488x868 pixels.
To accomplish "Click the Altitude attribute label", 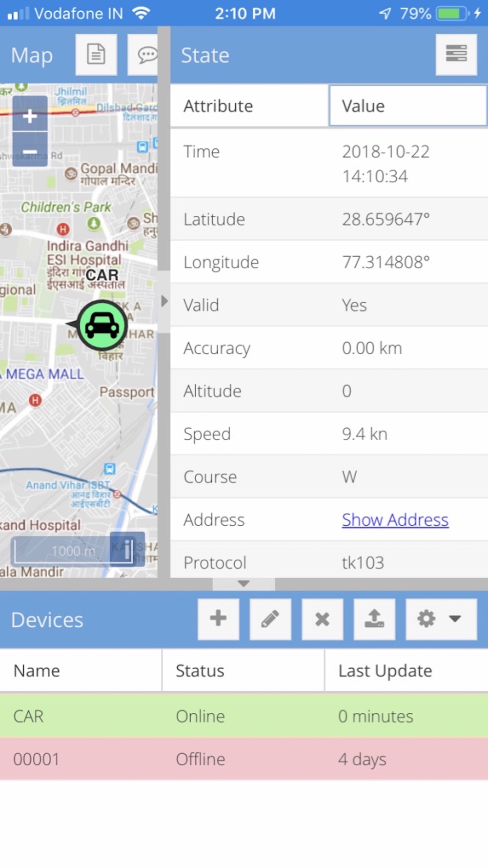I will tap(212, 391).
